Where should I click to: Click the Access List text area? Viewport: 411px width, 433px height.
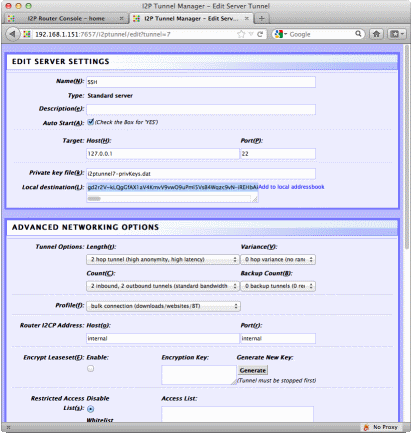pyautogui.click(x=237, y=414)
